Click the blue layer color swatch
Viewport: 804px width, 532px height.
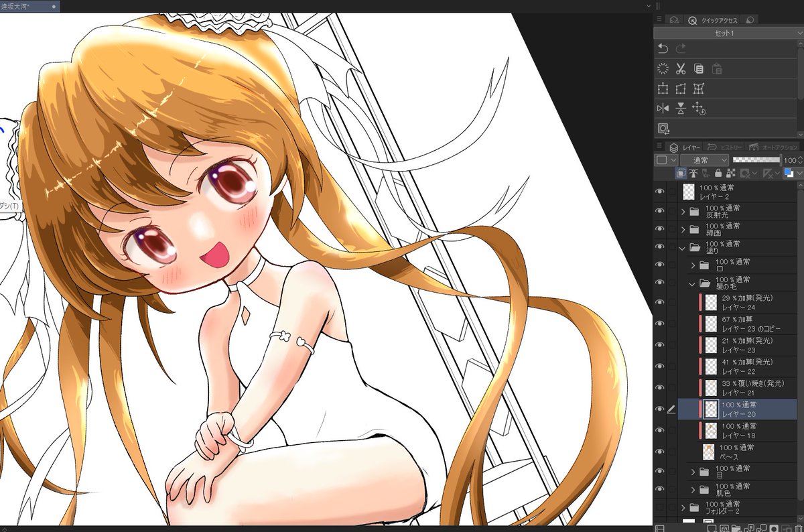click(789, 173)
